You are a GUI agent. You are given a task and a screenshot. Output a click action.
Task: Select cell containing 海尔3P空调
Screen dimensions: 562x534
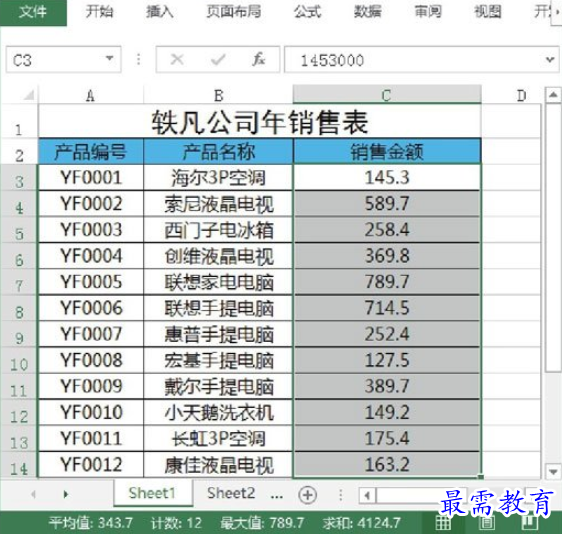pyautogui.click(x=218, y=177)
